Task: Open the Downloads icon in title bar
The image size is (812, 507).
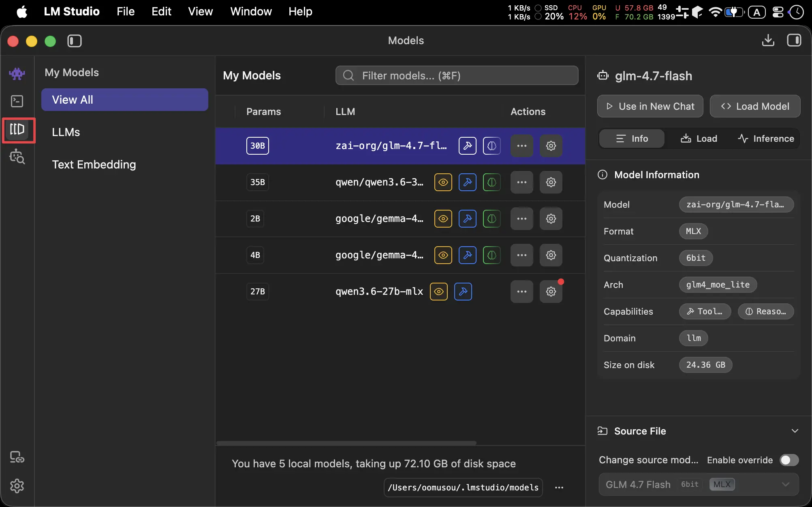Action: pos(768,40)
